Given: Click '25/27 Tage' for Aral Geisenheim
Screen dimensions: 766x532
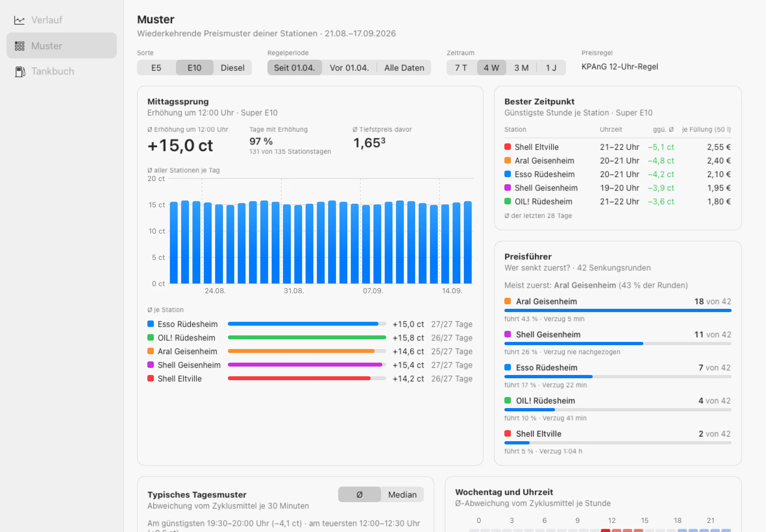Looking at the screenshot, I should 451,351.
